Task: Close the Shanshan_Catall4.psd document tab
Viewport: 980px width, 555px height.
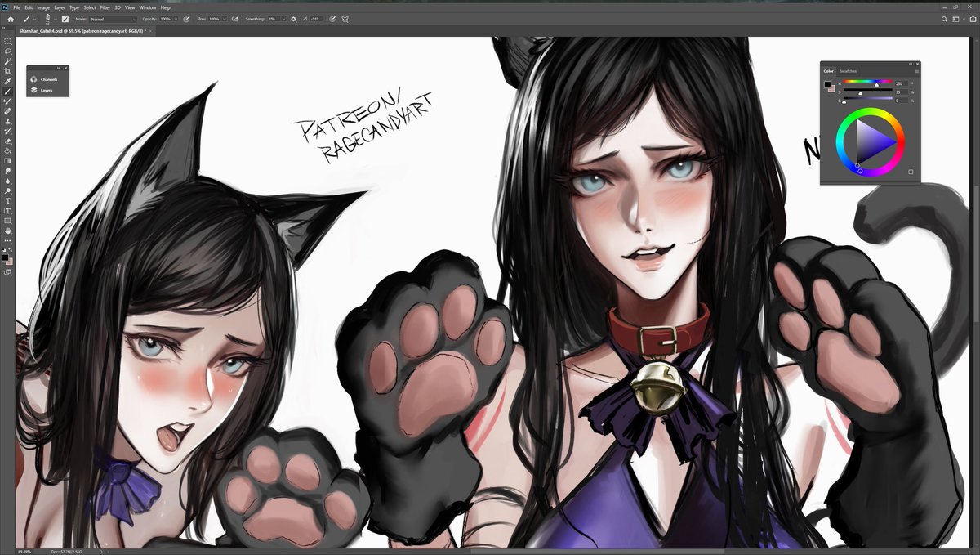Action: pos(150,31)
